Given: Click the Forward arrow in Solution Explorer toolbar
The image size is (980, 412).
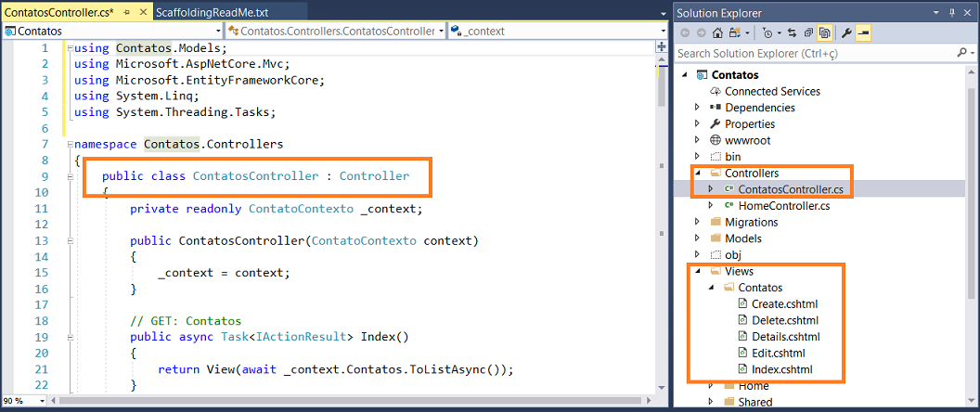Looking at the screenshot, I should (701, 32).
